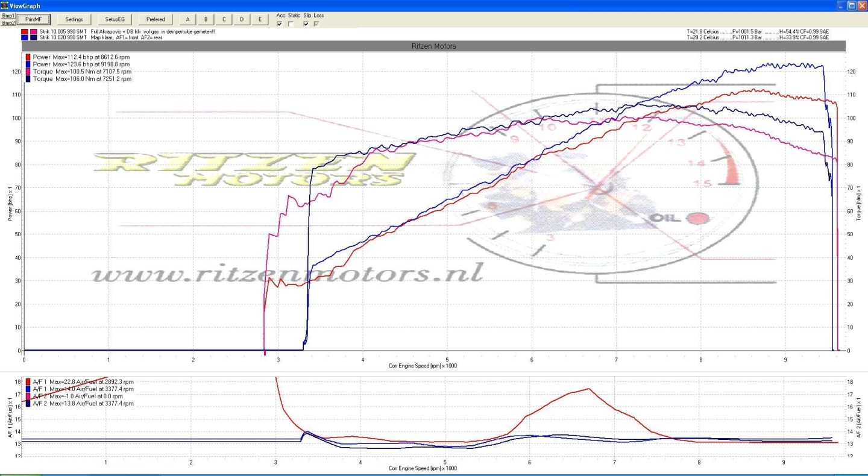The height and width of the screenshot is (476, 868).
Task: Open the SetupEG button
Action: click(x=115, y=19)
